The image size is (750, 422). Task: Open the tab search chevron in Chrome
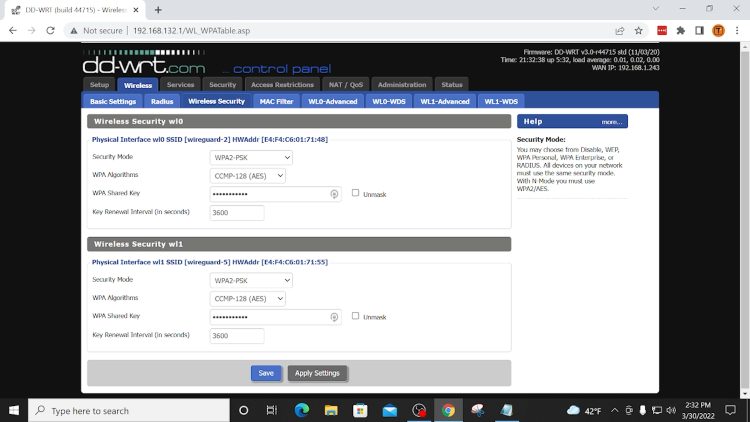[x=656, y=9]
